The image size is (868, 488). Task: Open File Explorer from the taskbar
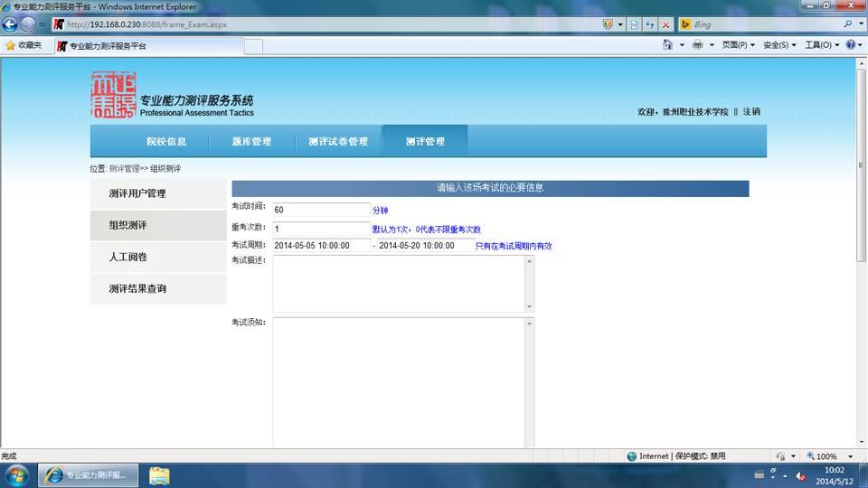[159, 476]
